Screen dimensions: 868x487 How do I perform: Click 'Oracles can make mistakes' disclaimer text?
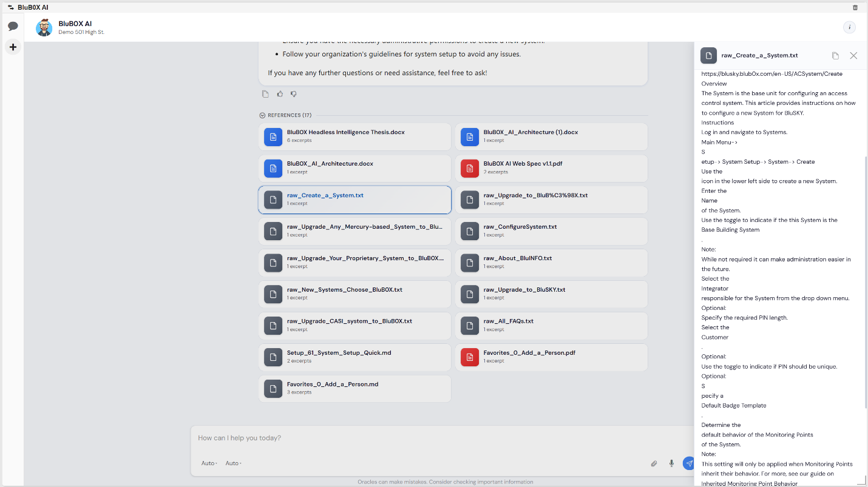445,482
